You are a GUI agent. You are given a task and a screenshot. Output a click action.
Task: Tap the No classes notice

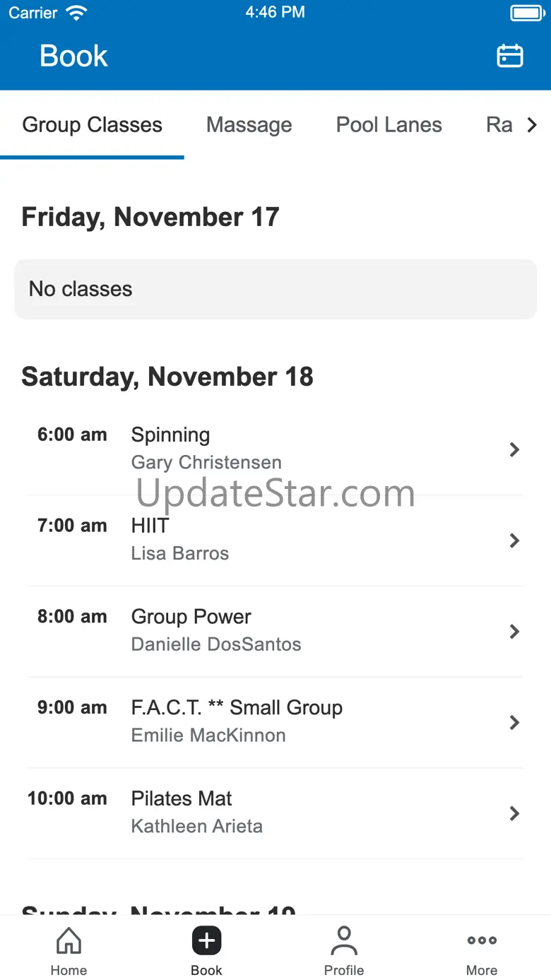(x=275, y=289)
